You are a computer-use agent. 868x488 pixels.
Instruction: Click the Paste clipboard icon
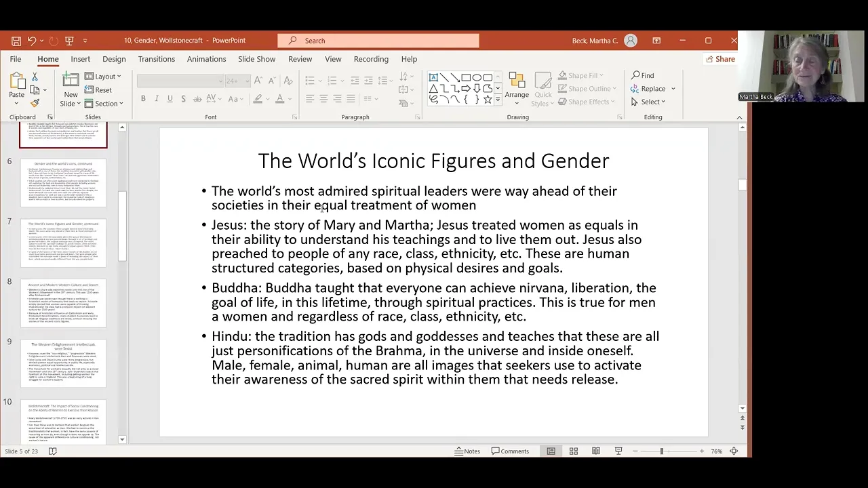coord(17,81)
